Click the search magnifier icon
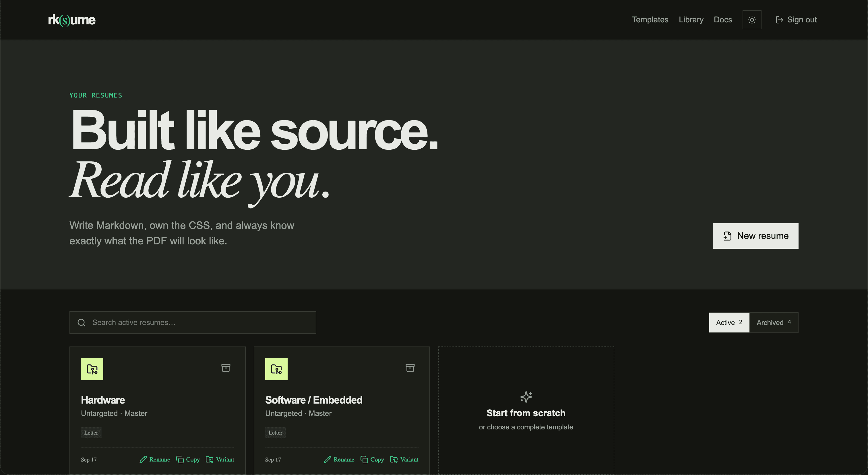Image resolution: width=868 pixels, height=475 pixels. [82, 322]
